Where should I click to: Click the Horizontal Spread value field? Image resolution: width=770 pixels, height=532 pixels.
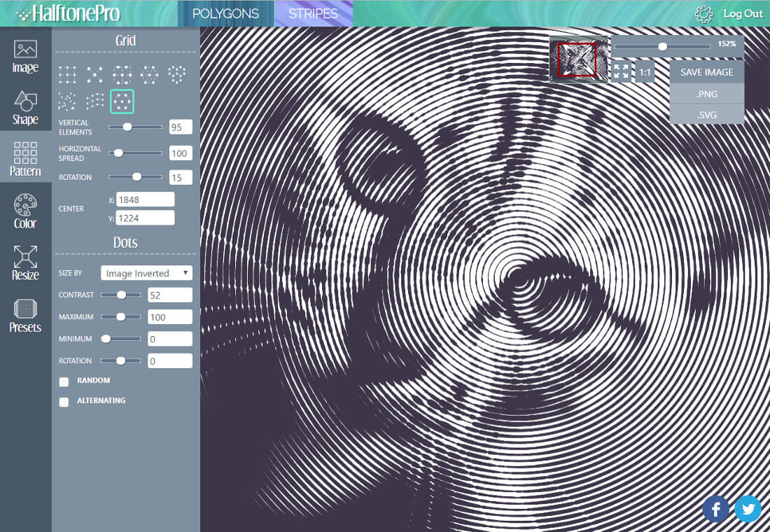[x=181, y=153]
